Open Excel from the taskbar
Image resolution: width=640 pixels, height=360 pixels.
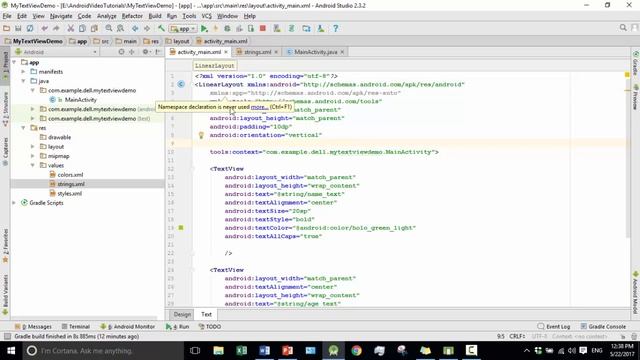241,351
